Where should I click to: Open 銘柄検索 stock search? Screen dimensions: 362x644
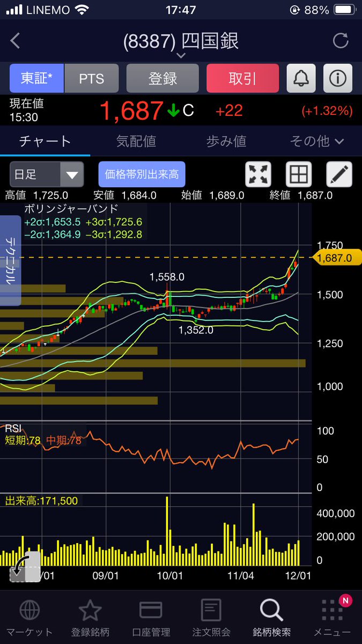271,618
